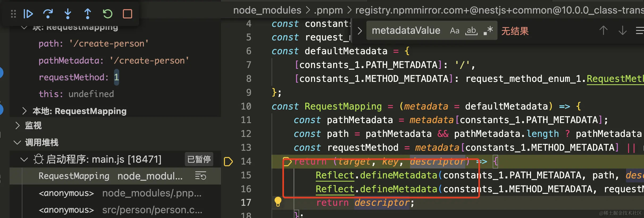Click the debug bug icon beside main.js
The image size is (644, 218).
[39, 159]
